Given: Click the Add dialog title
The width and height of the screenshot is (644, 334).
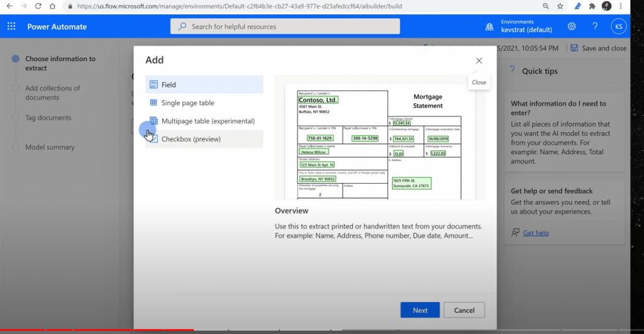Looking at the screenshot, I should click(x=155, y=60).
